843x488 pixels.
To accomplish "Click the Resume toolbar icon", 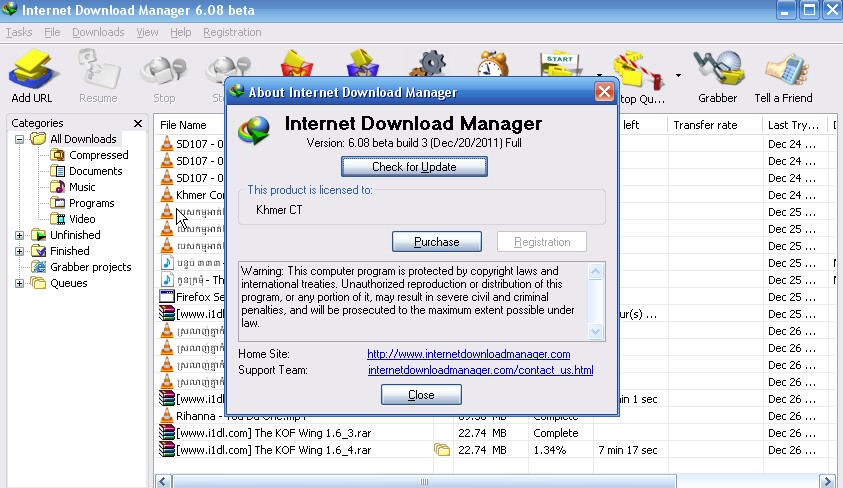I will tap(98, 75).
